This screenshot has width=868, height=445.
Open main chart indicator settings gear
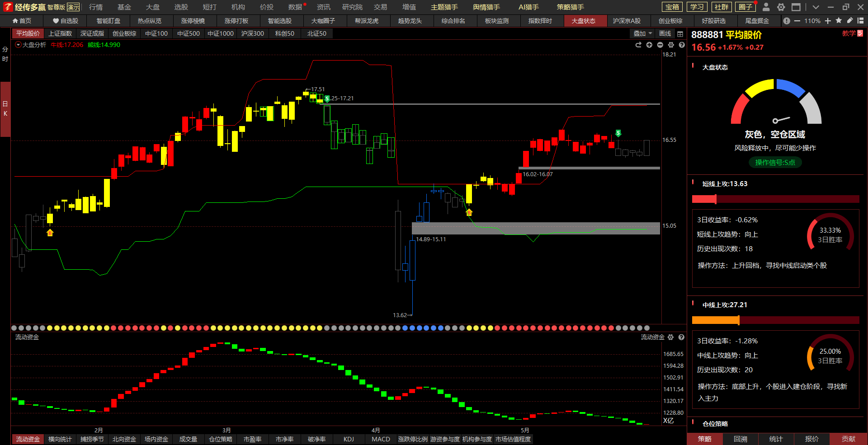pos(671,45)
